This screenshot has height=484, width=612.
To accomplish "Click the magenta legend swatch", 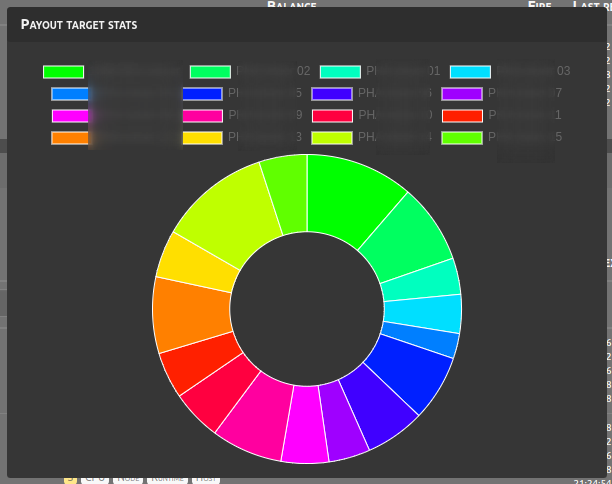I will tap(71, 116).
